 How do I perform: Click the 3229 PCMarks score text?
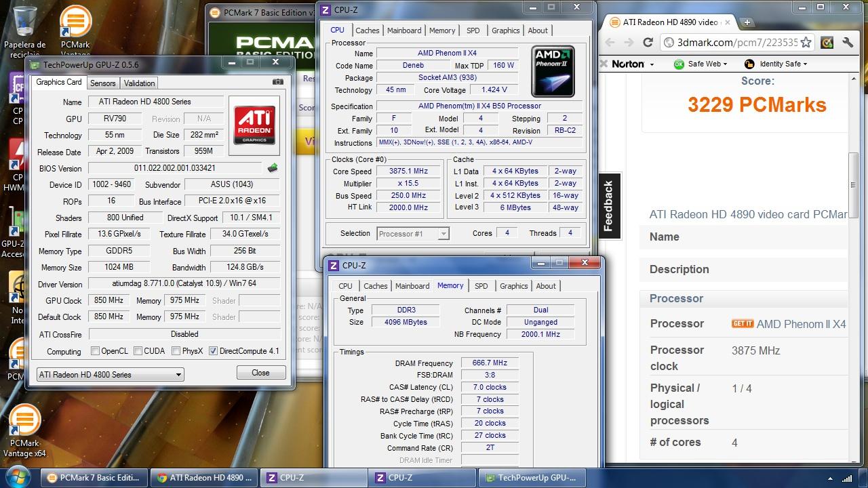pyautogui.click(x=757, y=105)
